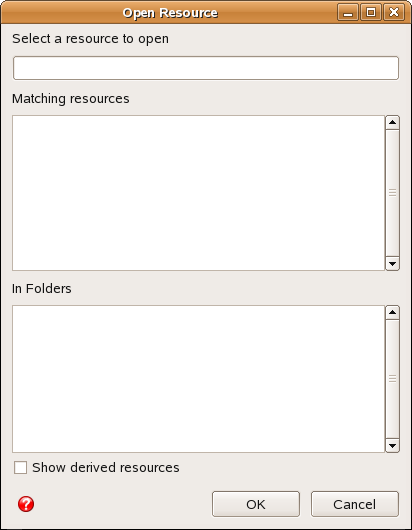Click the 'Matching resources' label text

pos(71,99)
